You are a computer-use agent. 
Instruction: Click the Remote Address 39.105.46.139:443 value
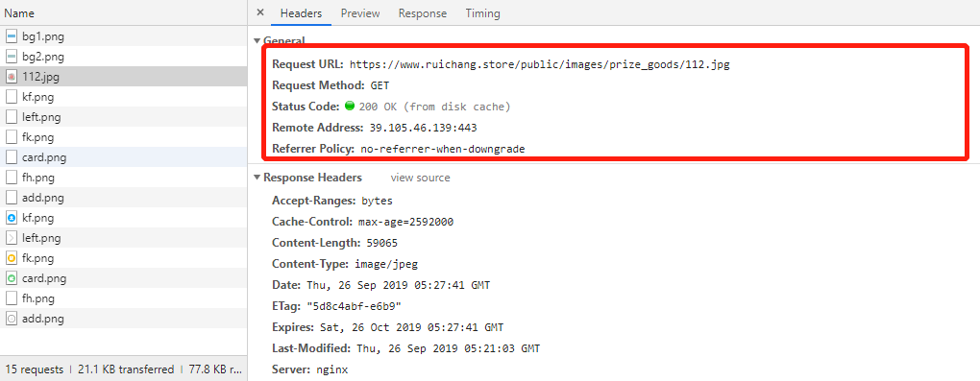pyautogui.click(x=423, y=128)
